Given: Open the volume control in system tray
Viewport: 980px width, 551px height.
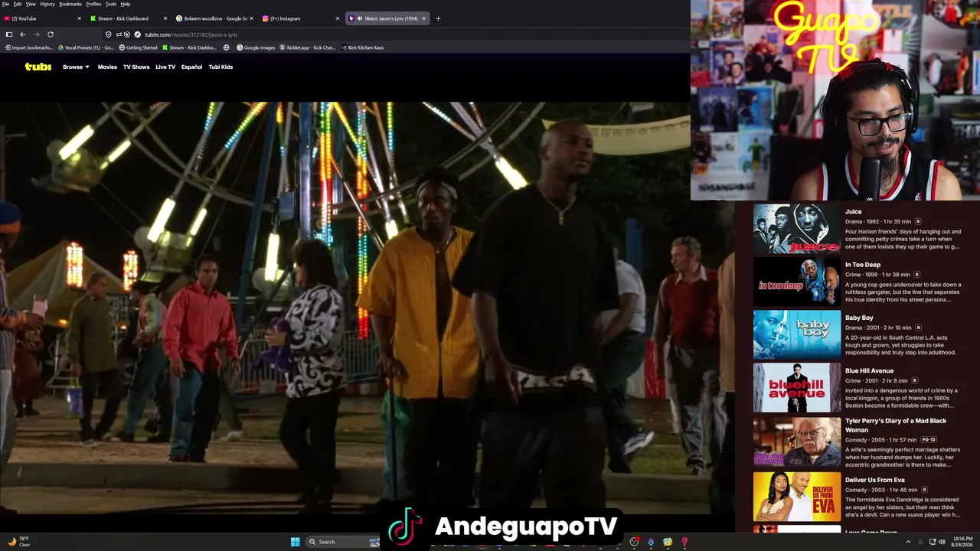Looking at the screenshot, I should click(x=942, y=542).
